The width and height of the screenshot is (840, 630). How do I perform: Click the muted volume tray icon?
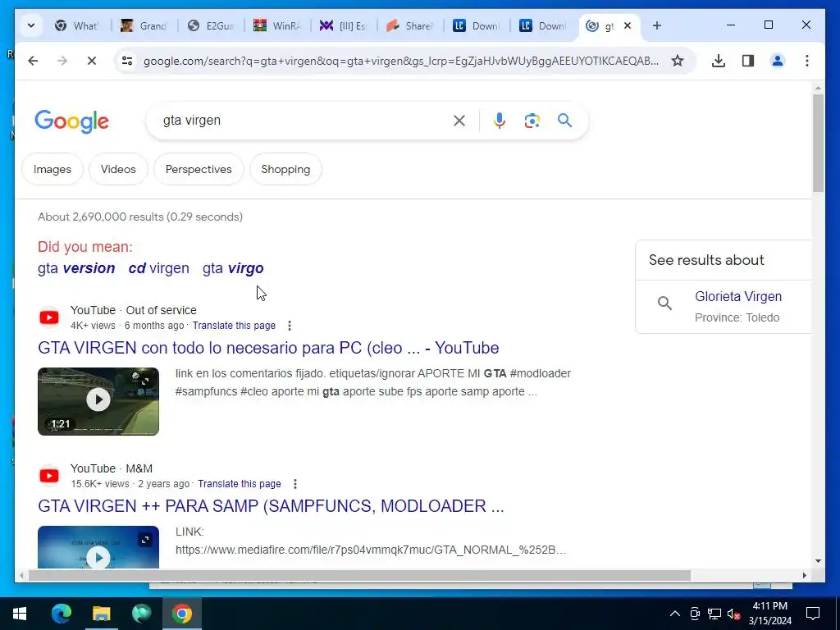click(x=734, y=614)
